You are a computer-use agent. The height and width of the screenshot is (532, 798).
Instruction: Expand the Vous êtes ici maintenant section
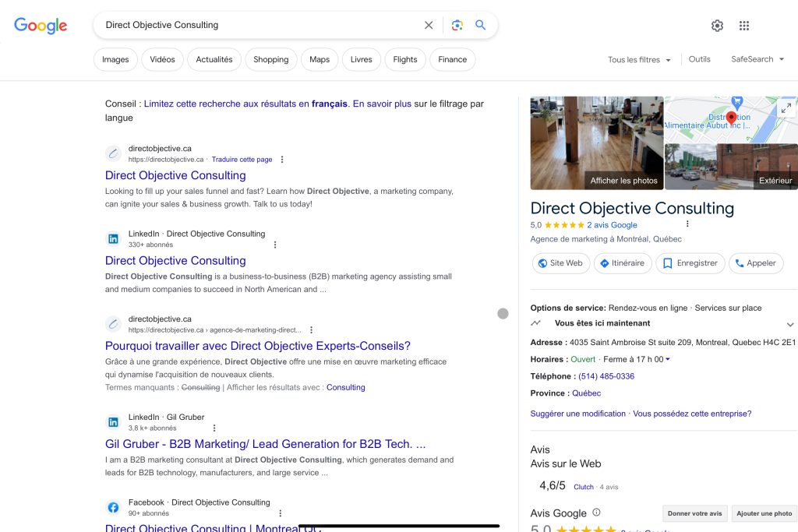coord(789,324)
